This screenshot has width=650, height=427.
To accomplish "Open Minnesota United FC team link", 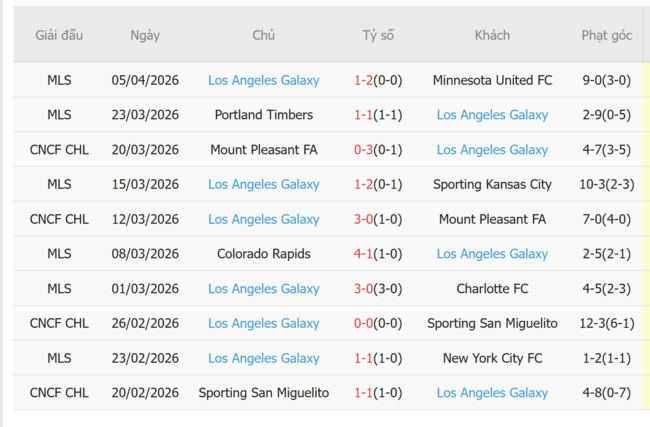I will click(x=492, y=80).
